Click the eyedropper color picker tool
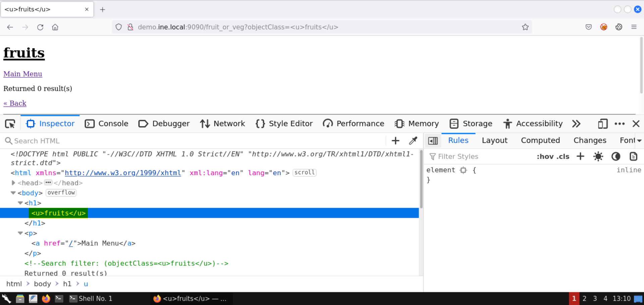The image size is (644, 305). (x=413, y=141)
